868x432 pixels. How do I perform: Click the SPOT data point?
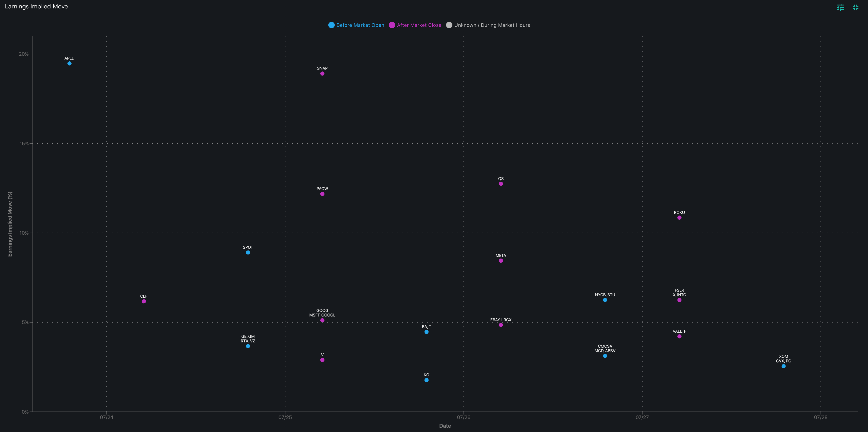(248, 253)
